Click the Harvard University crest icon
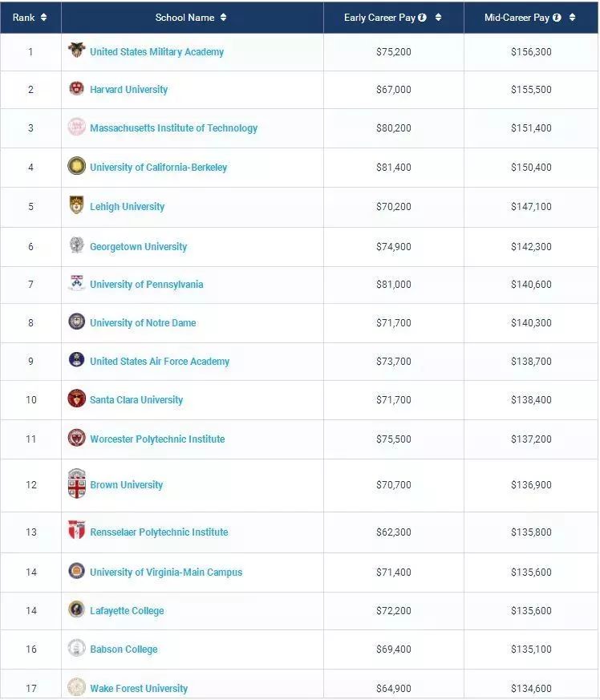The image size is (600, 700). tap(76, 89)
